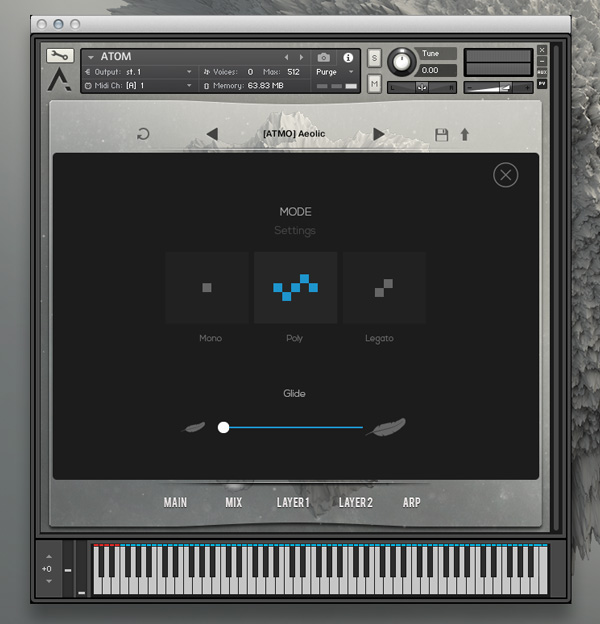
Task: Expand the ATOM instrument name dropdown
Action: pyautogui.click(x=91, y=58)
